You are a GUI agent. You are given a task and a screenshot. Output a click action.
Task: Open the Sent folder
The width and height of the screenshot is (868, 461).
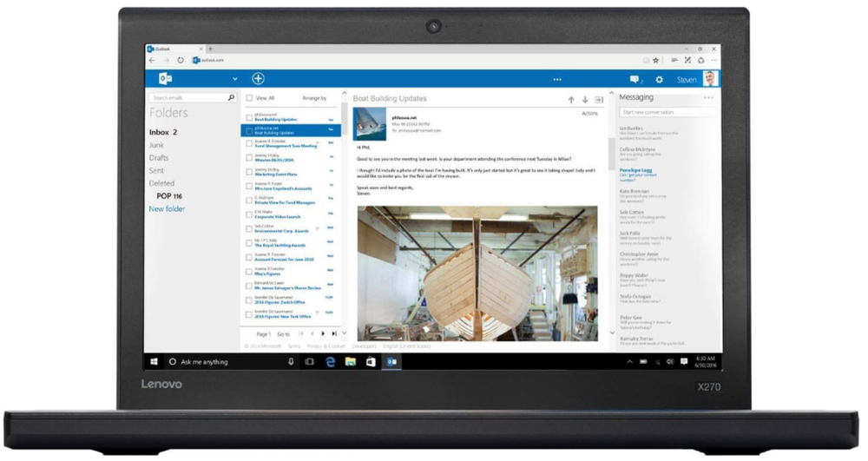click(156, 170)
